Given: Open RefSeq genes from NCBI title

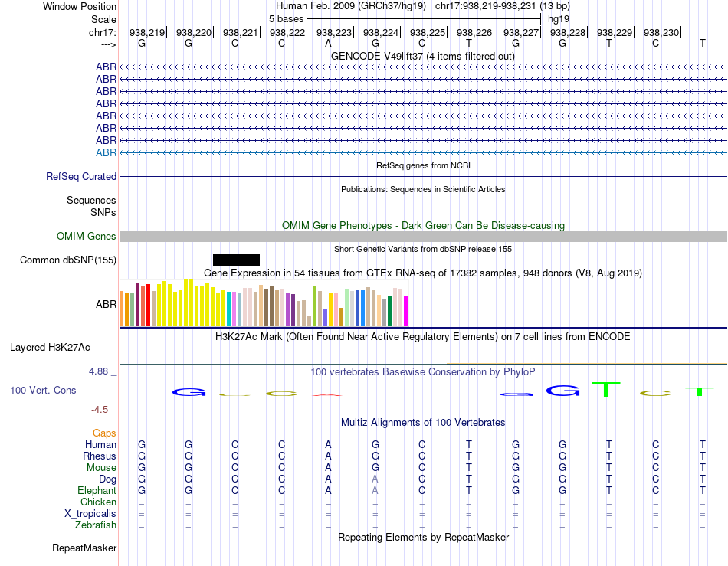Looking at the screenshot, I should [423, 165].
